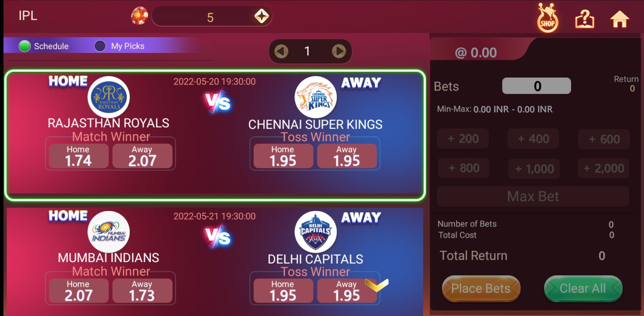This screenshot has height=316, width=644.
Task: Expand more matches with yellow chevron
Action: (377, 285)
